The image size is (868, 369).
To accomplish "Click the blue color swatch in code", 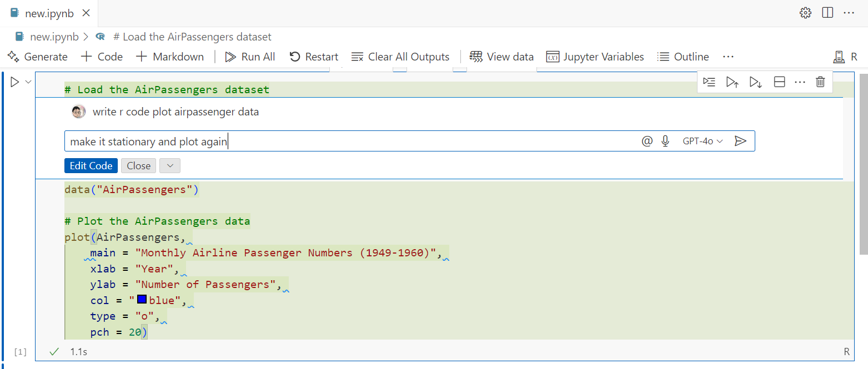I will click(142, 300).
